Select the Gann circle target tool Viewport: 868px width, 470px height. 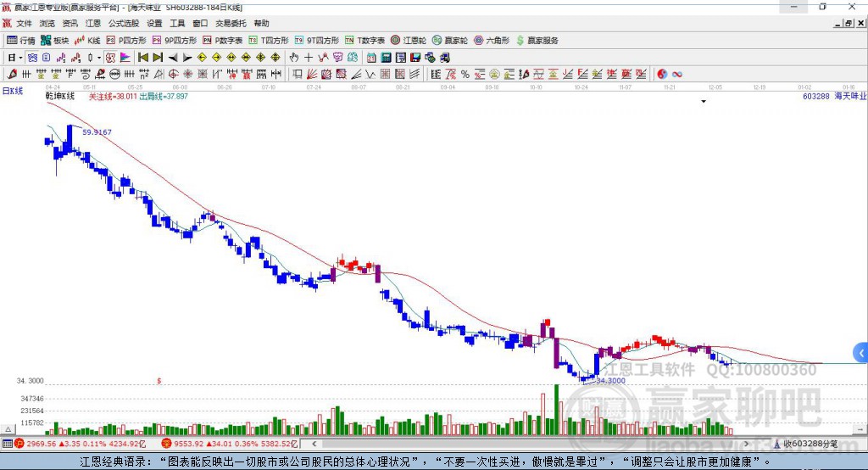(x=173, y=75)
